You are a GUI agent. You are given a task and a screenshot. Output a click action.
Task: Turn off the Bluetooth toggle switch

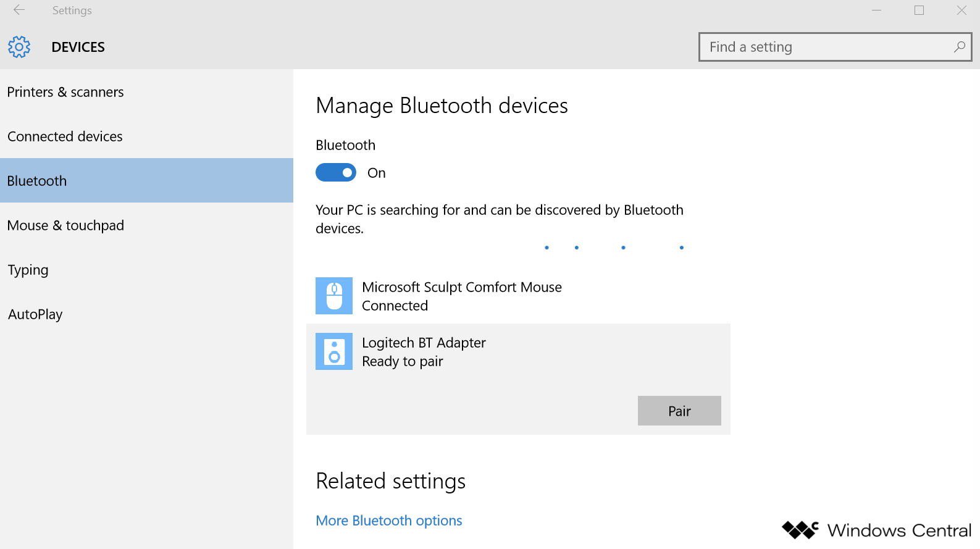[336, 172]
